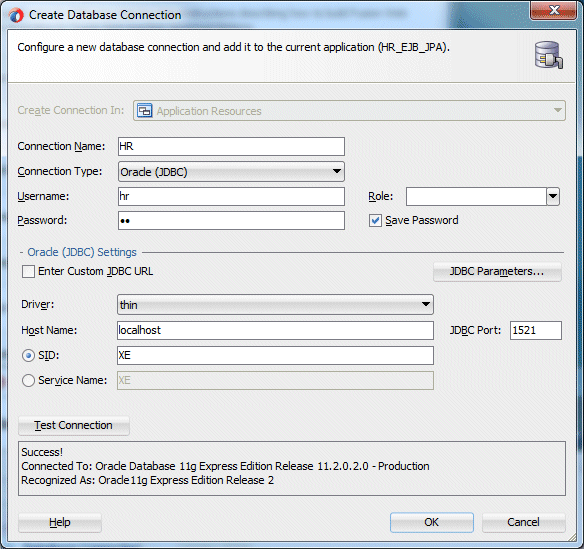The width and height of the screenshot is (584, 549).
Task: Click the 'Configure a new database connection' description
Action: (x=234, y=48)
